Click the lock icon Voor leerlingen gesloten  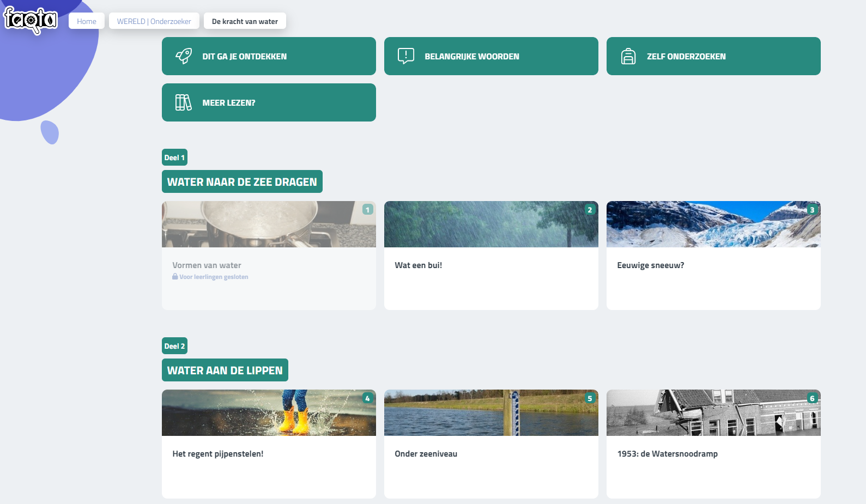(x=175, y=276)
